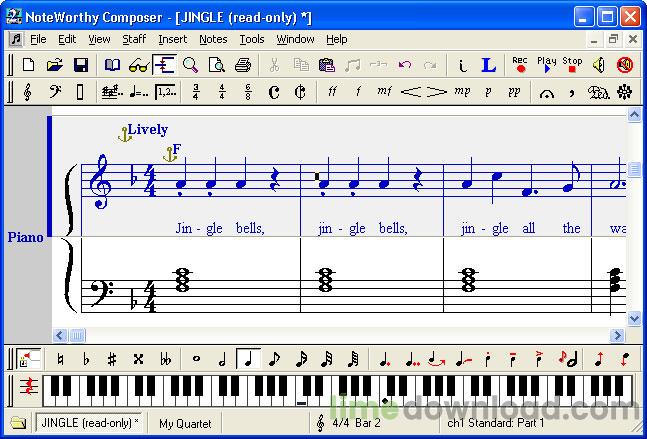Click the eyeglasses viewer icon
The image size is (647, 439).
(139, 65)
